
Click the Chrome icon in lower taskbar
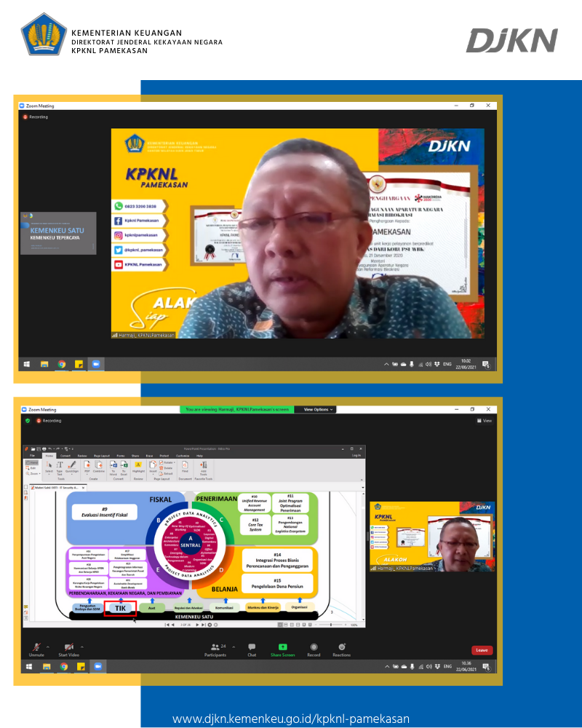click(64, 666)
